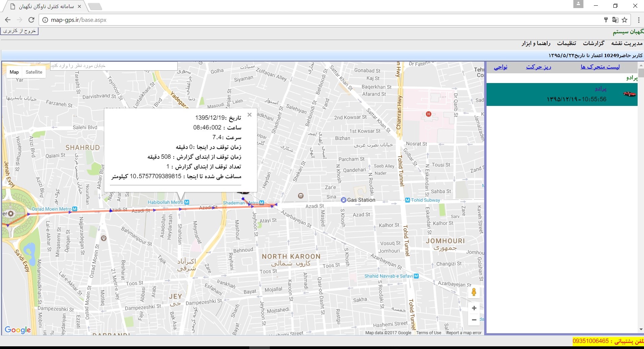This screenshot has width=644, height=349.
Task: Click the Habibollah Metro station icon
Action: coord(187,202)
